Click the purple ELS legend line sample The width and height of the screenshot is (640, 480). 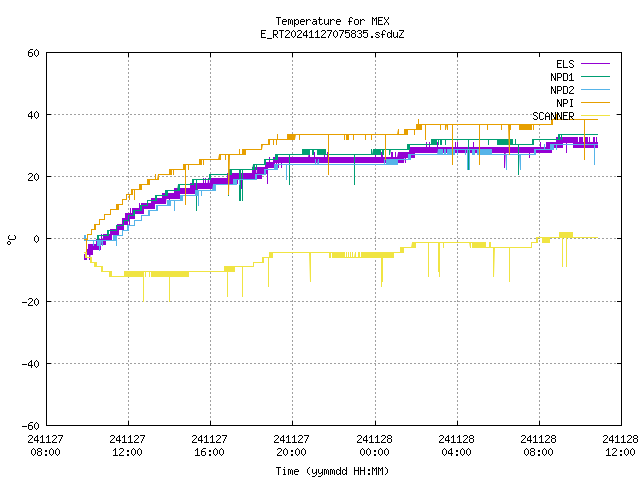click(595, 64)
